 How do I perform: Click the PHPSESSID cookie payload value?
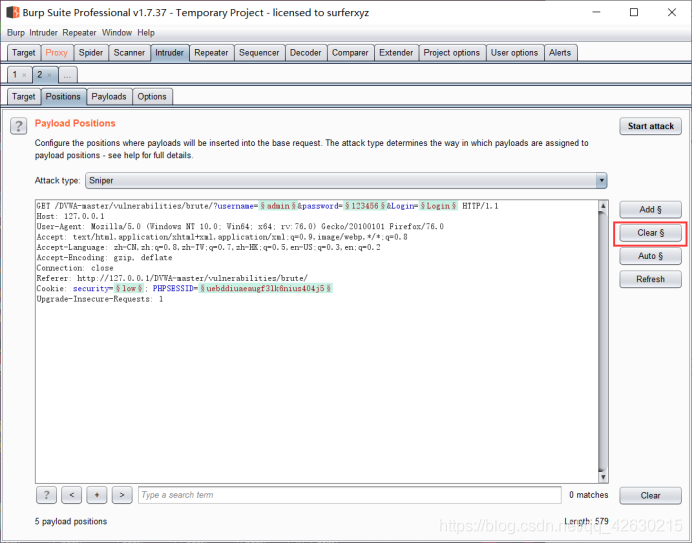click(x=265, y=289)
